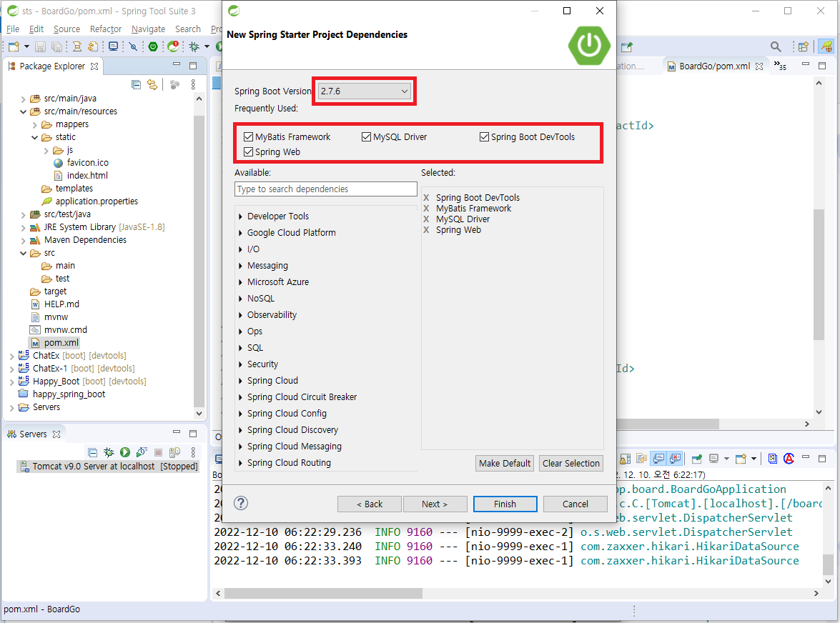The width and height of the screenshot is (840, 623).
Task: Open the Servers view menu dots
Action: click(x=194, y=452)
